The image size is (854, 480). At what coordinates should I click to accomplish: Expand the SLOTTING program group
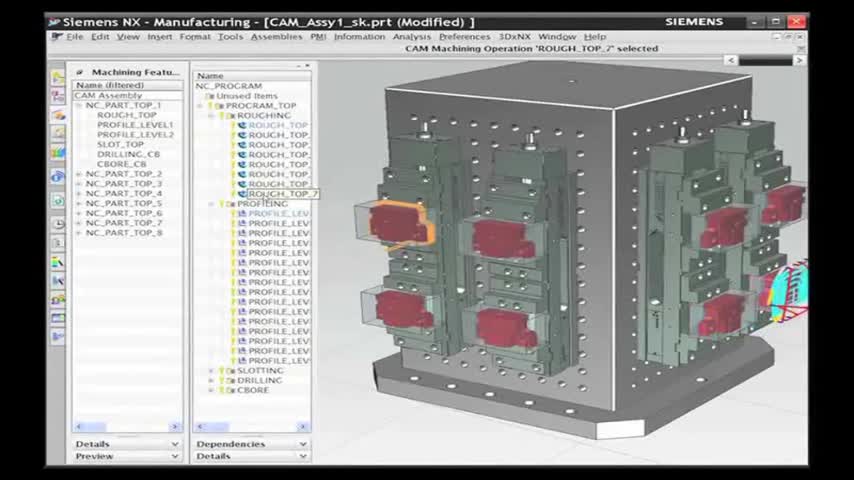211,371
